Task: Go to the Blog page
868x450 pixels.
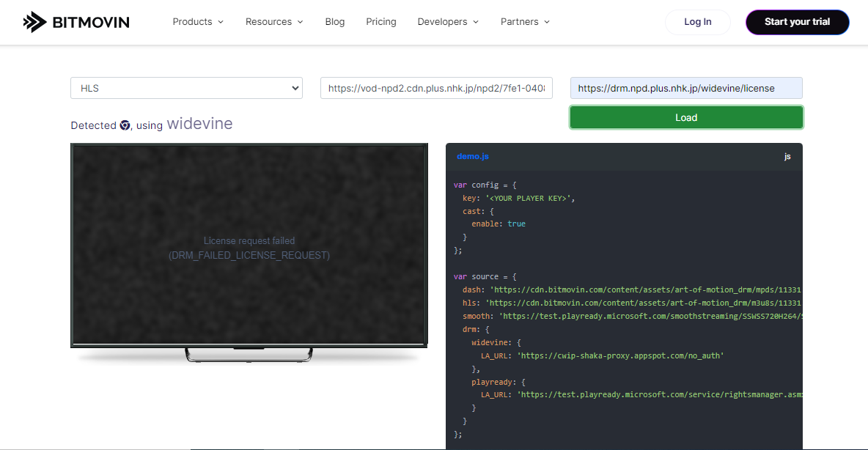Action: tap(335, 21)
